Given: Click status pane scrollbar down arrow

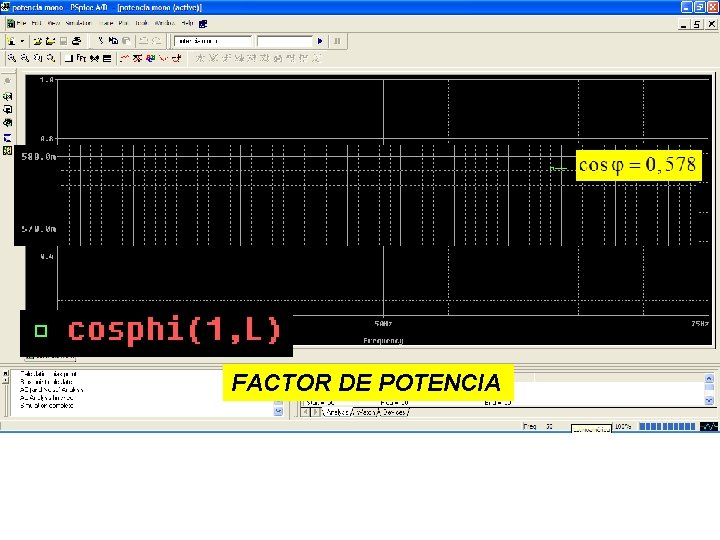Looking at the screenshot, I should (709, 400).
